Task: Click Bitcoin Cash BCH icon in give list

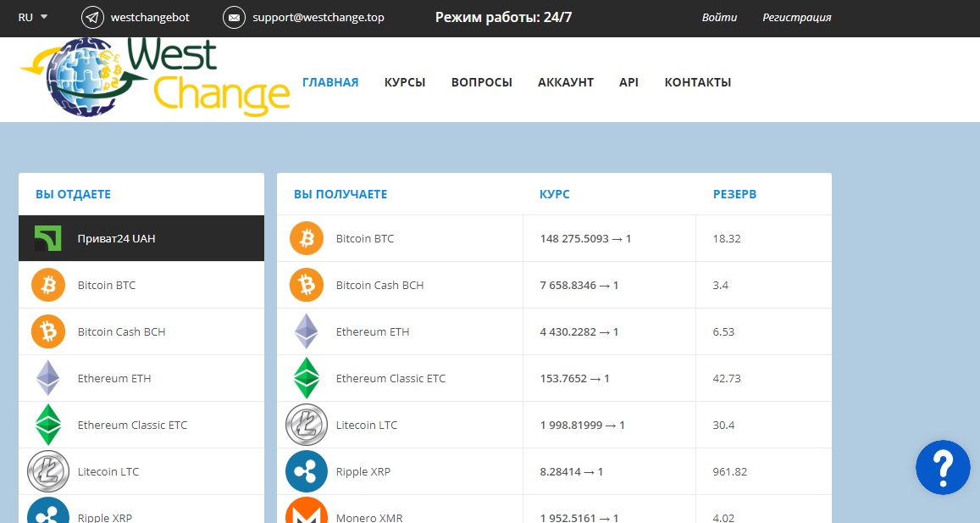Action: 48,331
